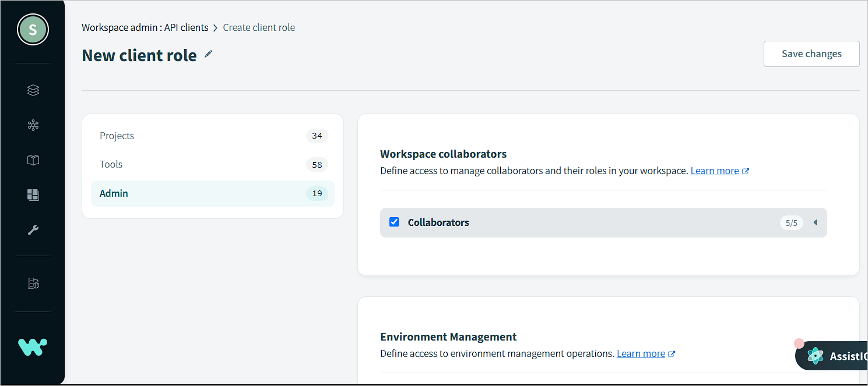This screenshot has width=868, height=386.
Task: Open Learn more link for Environment Management
Action: coord(641,353)
